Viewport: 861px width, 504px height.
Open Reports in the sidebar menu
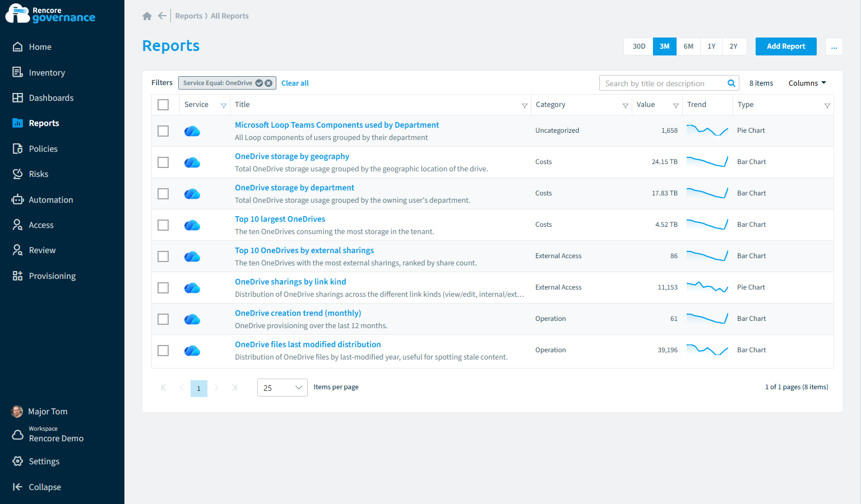tap(44, 123)
